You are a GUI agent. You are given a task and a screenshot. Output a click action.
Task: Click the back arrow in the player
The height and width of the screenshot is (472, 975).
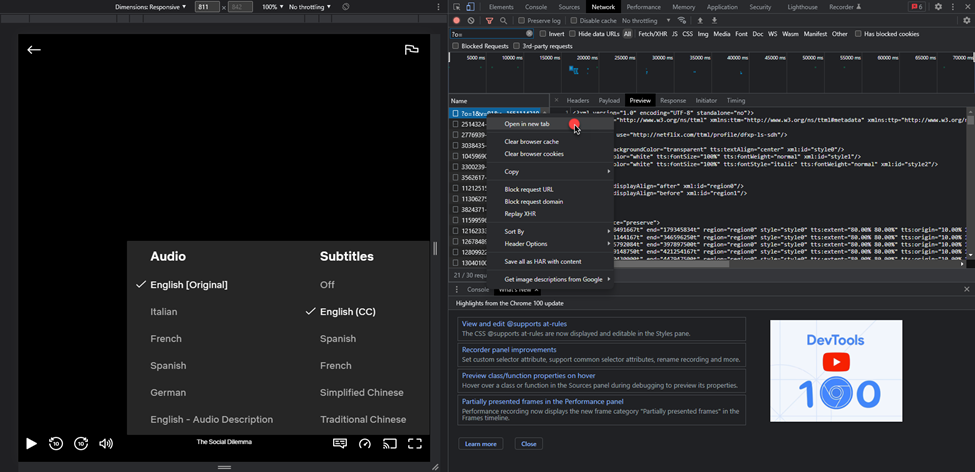(x=34, y=49)
